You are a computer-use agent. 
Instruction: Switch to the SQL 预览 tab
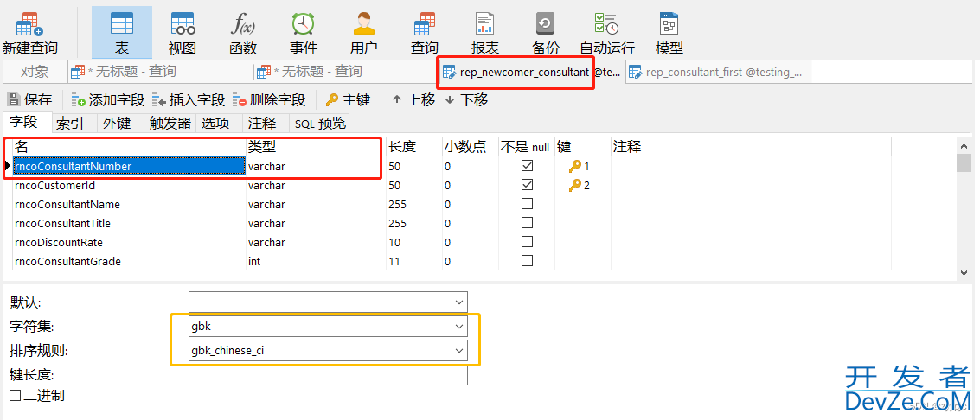[320, 123]
